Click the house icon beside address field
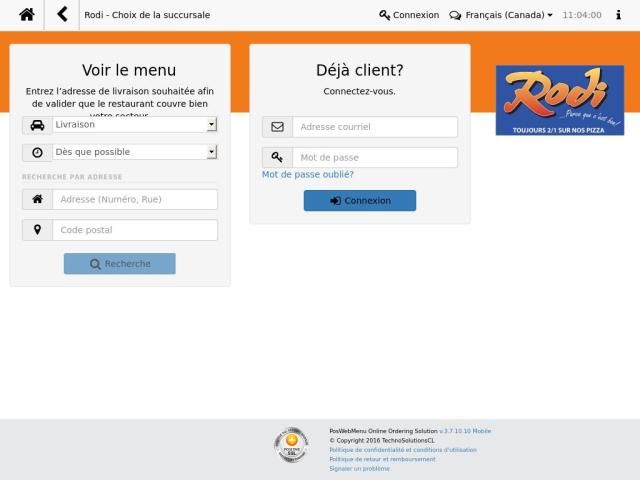 tap(37, 200)
